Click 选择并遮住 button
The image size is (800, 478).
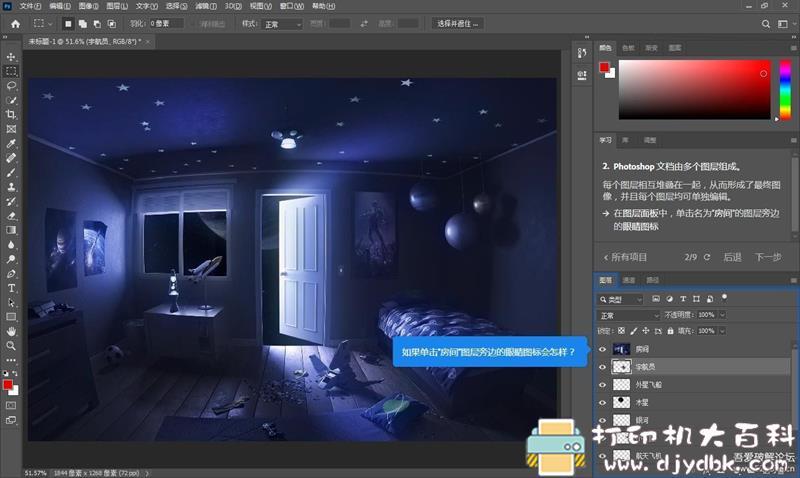click(x=458, y=24)
